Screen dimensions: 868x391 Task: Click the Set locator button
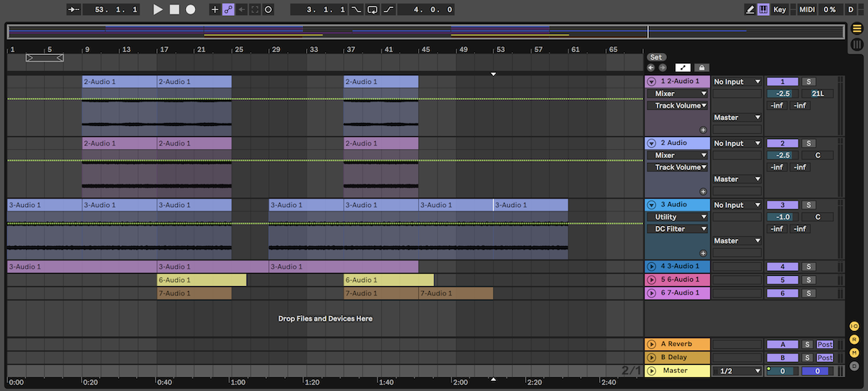[x=655, y=57]
